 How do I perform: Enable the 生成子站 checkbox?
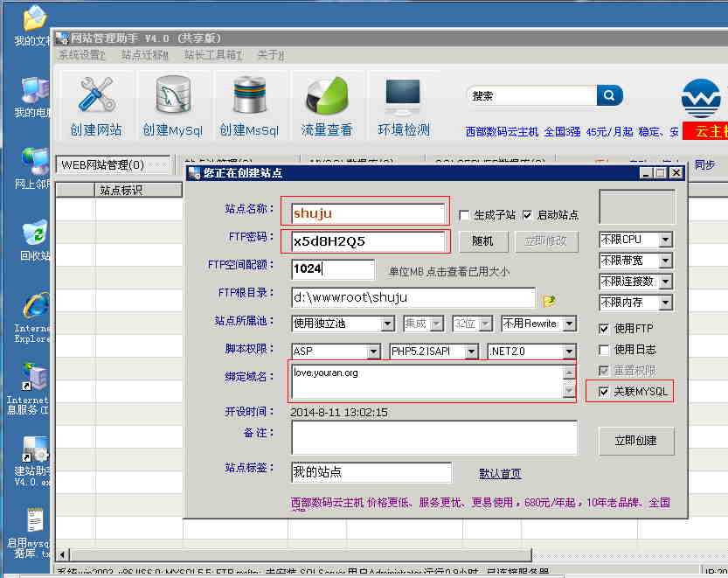pos(465,215)
